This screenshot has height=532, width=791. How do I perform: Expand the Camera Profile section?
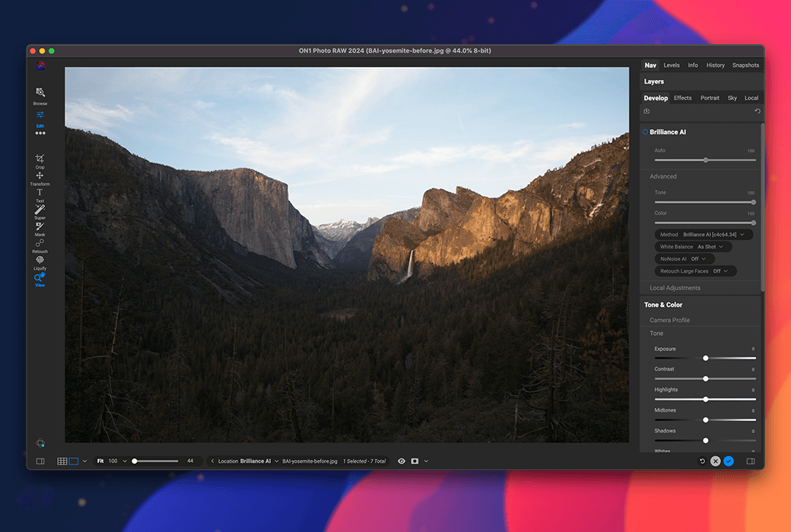tap(669, 320)
